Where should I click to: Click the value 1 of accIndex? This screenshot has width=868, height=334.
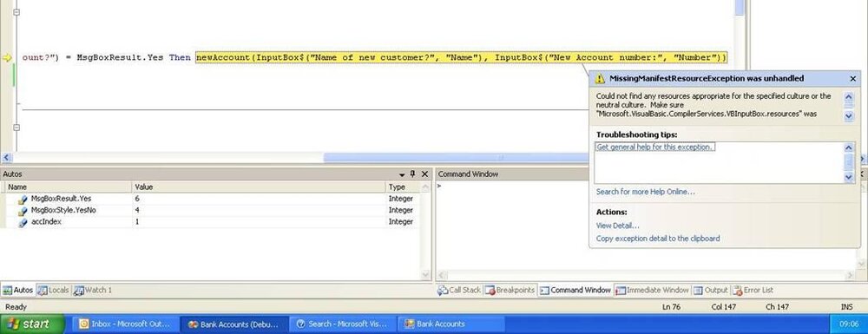137,222
